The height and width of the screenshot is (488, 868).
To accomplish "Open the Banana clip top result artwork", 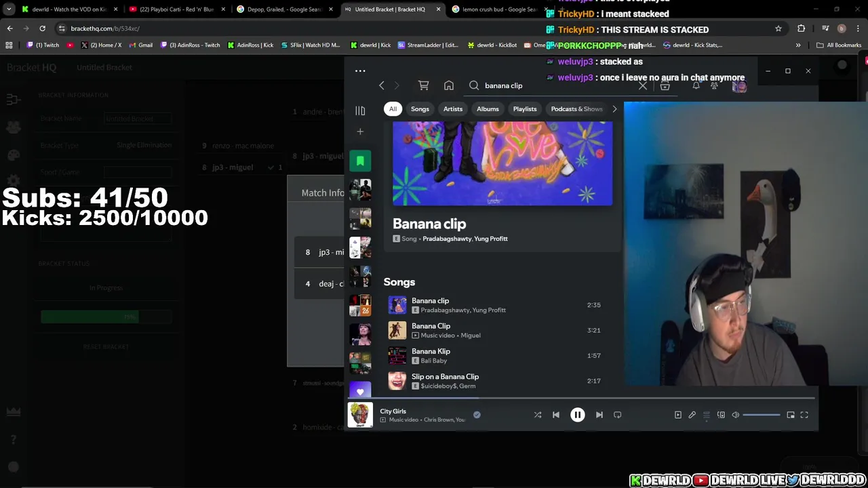I will click(502, 163).
